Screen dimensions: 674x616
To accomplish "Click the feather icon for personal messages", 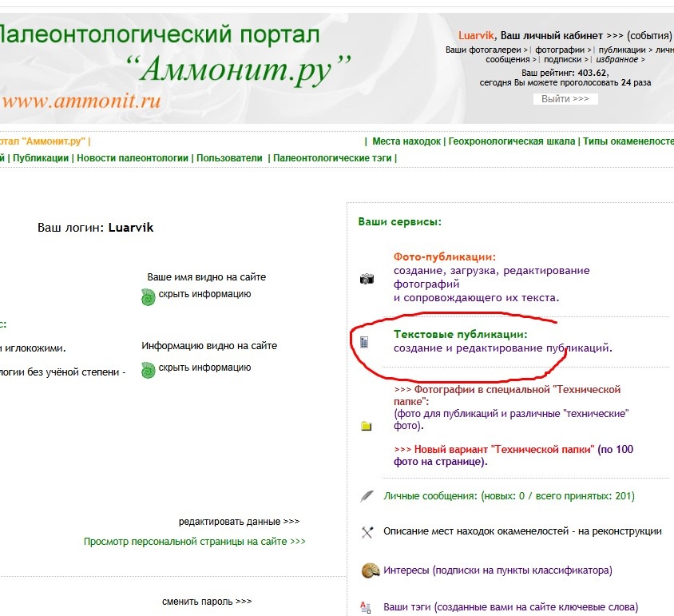I will coord(367,496).
